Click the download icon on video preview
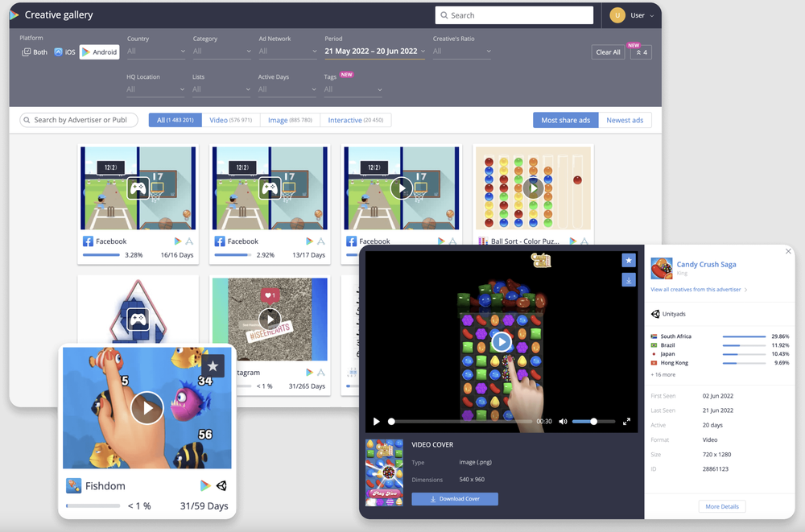Viewport: 805px width, 532px height. 629,279
